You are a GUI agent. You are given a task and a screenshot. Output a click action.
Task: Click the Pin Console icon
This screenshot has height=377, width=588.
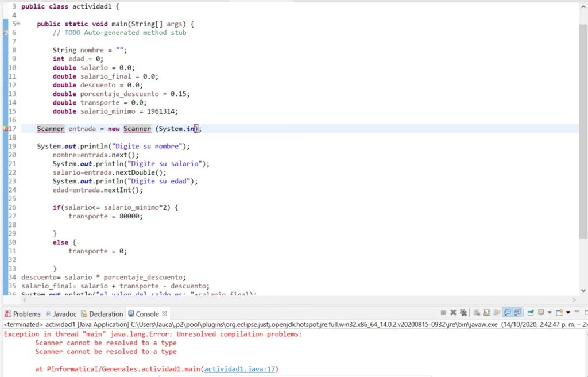(531, 313)
